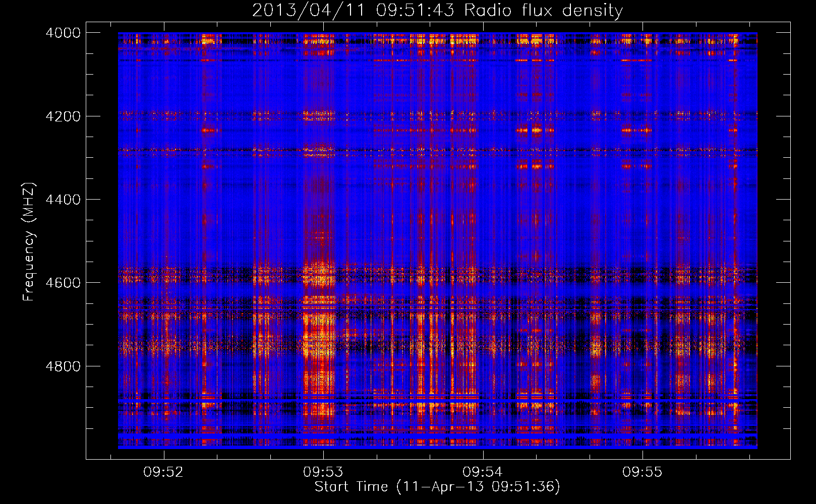Viewport: 816px width, 504px height.
Task: Click the 09:55 time tick label
Action: [642, 472]
